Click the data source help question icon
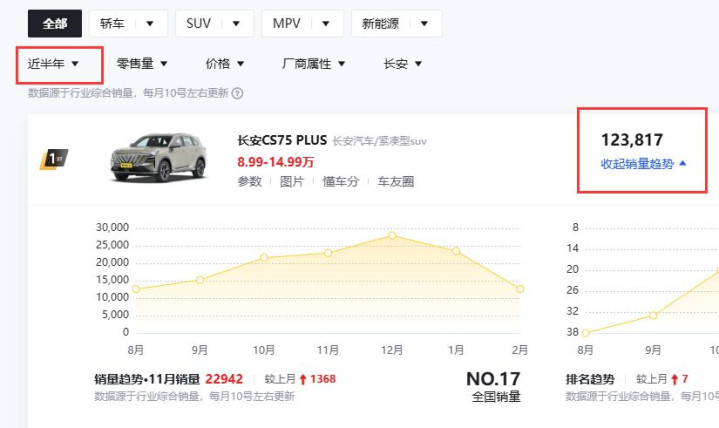The width and height of the screenshot is (719, 428). tap(237, 94)
